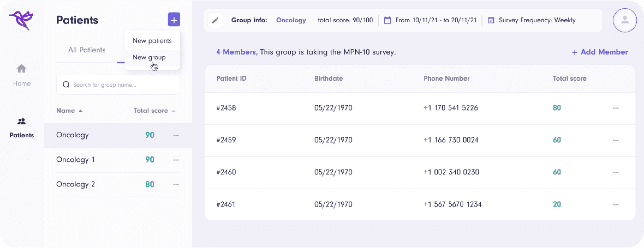This screenshot has width=644, height=248.
Task: Click the hummingbird app logo
Action: point(21,20)
